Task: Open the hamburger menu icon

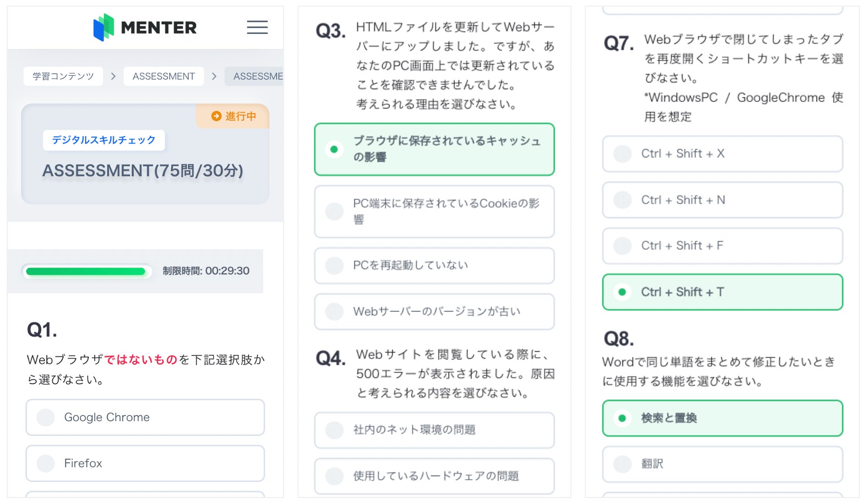Action: 257,27
